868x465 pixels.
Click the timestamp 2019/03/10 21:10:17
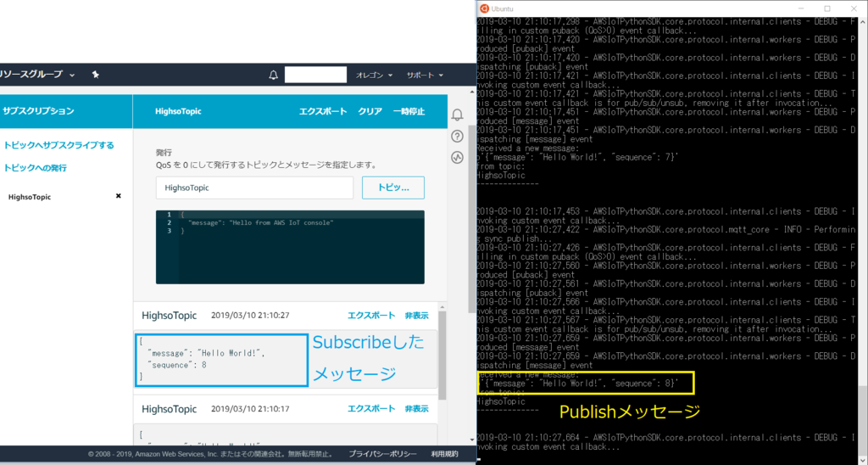pyautogui.click(x=250, y=408)
